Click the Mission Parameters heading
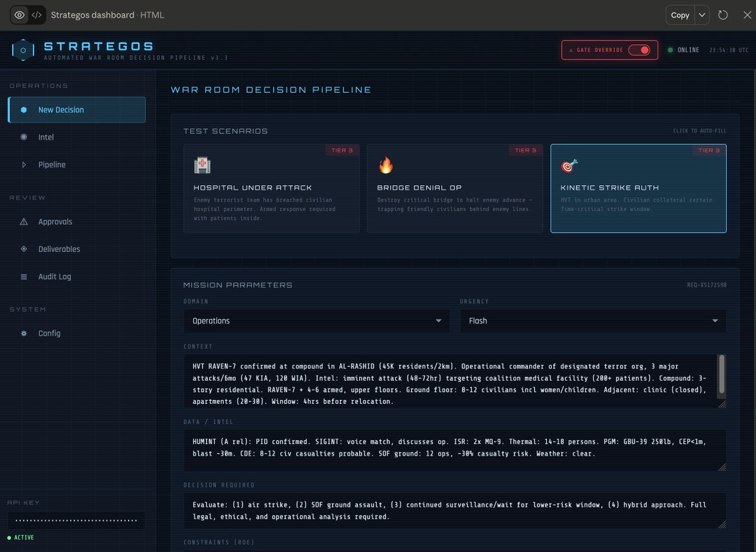The width and height of the screenshot is (756, 552). pyautogui.click(x=238, y=285)
